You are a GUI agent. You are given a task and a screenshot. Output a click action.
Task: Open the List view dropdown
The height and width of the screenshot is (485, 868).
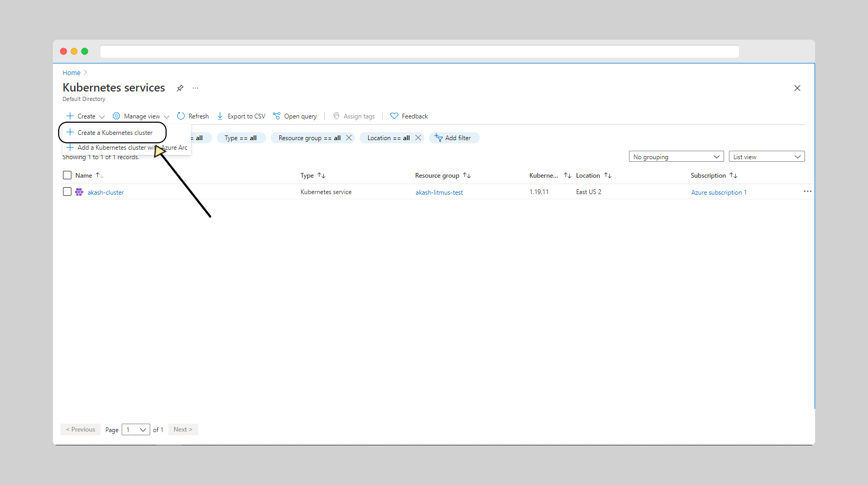coord(767,157)
